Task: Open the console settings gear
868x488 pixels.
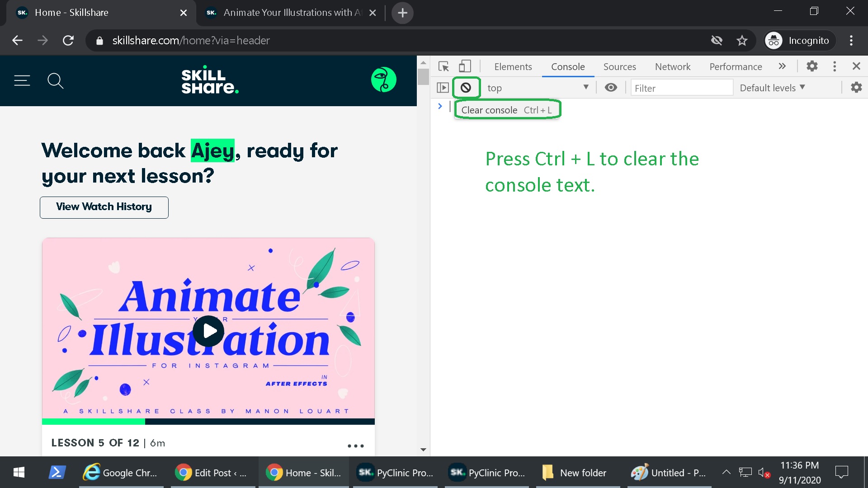Action: point(856,88)
